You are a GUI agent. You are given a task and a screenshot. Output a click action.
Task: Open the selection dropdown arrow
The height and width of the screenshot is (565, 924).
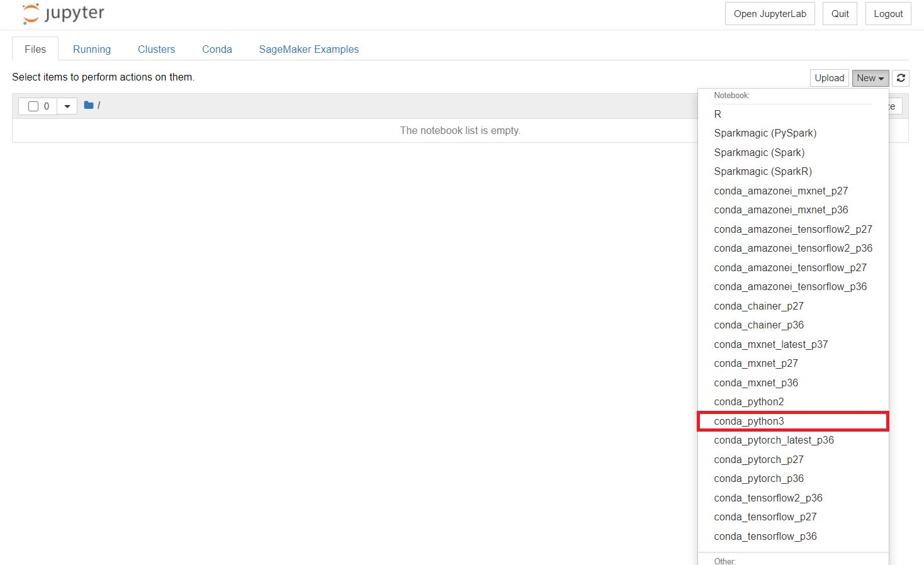pos(67,106)
